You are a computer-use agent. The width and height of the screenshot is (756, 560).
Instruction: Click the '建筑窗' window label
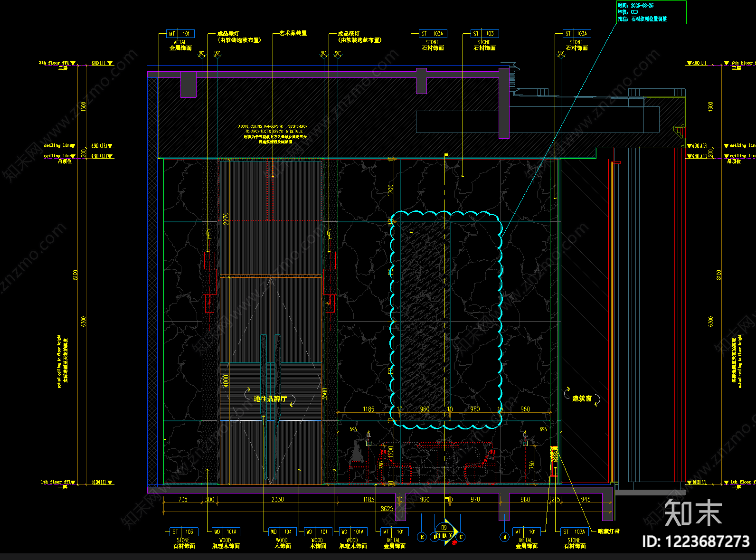click(x=582, y=399)
